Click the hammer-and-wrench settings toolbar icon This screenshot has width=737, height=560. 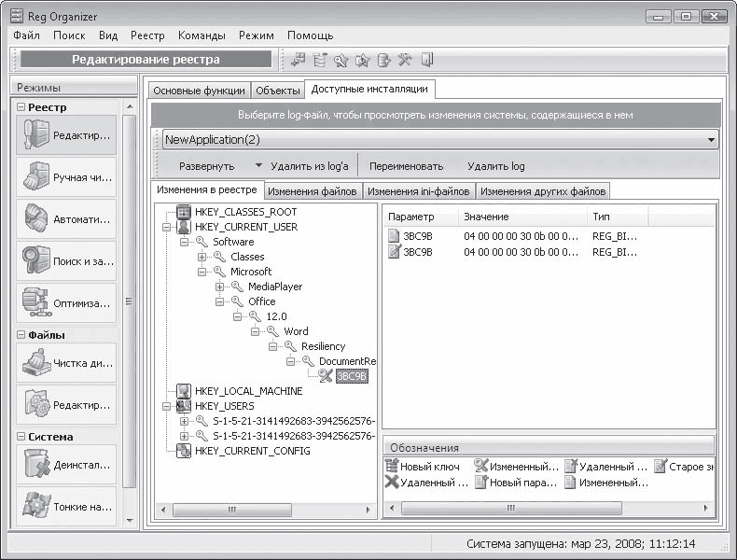click(x=404, y=61)
